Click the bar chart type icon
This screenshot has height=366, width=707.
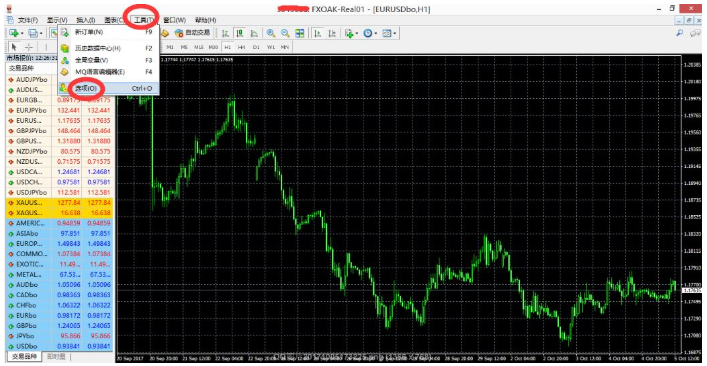coord(225,33)
